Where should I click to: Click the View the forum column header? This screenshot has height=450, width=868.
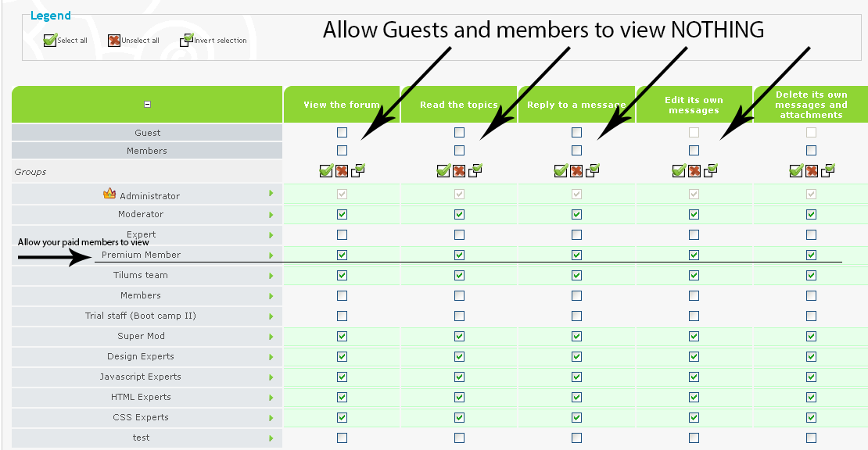click(x=342, y=105)
